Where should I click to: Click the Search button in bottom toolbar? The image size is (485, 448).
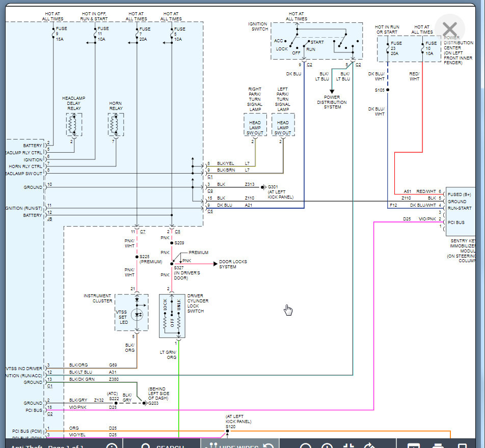tap(164, 445)
